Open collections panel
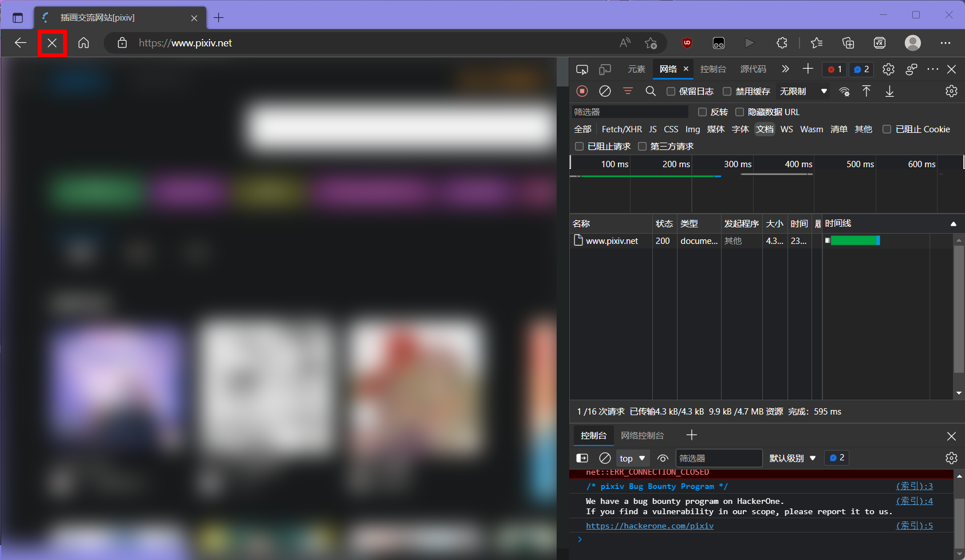This screenshot has height=560, width=965. (848, 43)
